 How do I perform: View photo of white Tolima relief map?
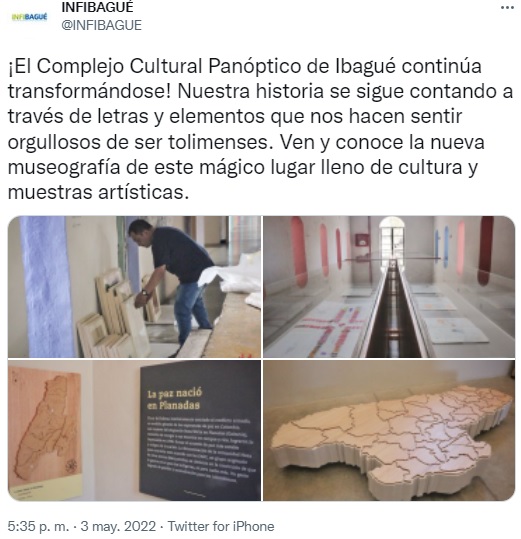pyautogui.click(x=389, y=430)
